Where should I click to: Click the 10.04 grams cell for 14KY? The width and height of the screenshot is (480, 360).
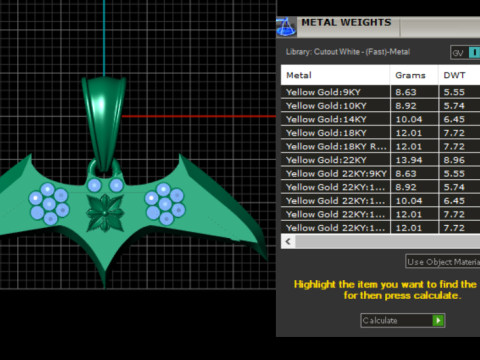414,119
